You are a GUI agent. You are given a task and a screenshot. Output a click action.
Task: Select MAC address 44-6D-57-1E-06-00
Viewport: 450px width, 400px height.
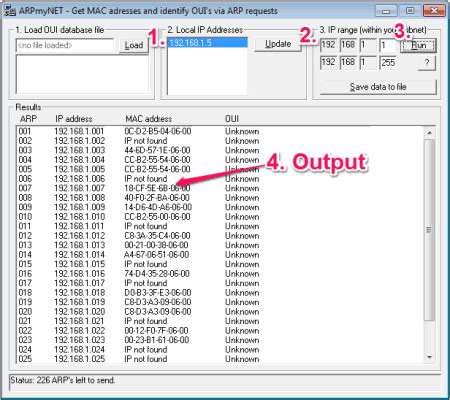(157, 150)
